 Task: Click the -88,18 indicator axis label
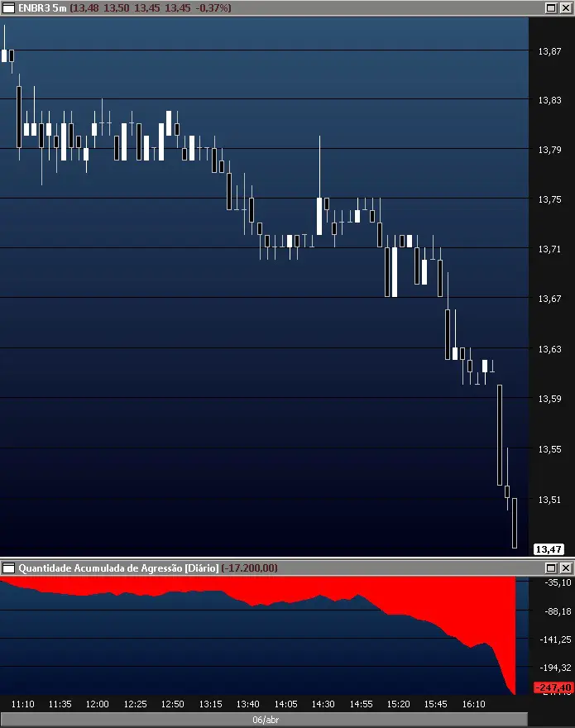(x=558, y=612)
